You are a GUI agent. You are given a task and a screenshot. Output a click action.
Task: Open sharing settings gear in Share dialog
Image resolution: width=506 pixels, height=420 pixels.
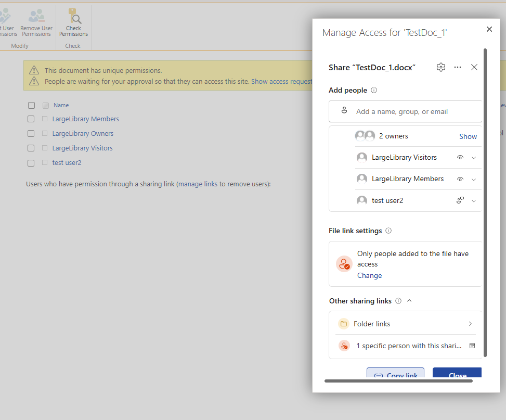(x=441, y=67)
